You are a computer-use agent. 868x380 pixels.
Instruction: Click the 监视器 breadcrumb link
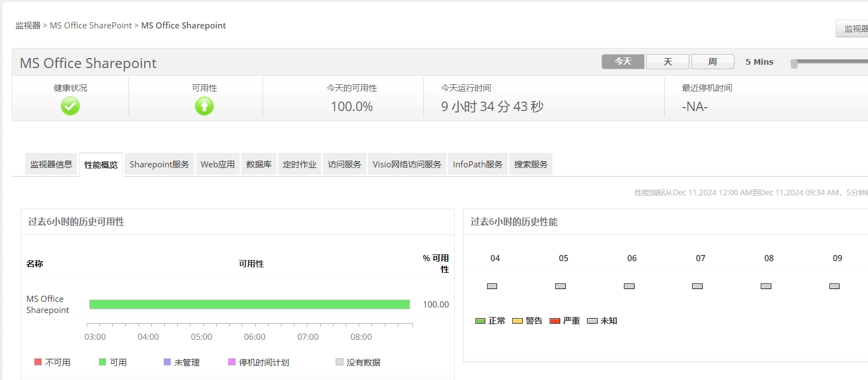(28, 26)
